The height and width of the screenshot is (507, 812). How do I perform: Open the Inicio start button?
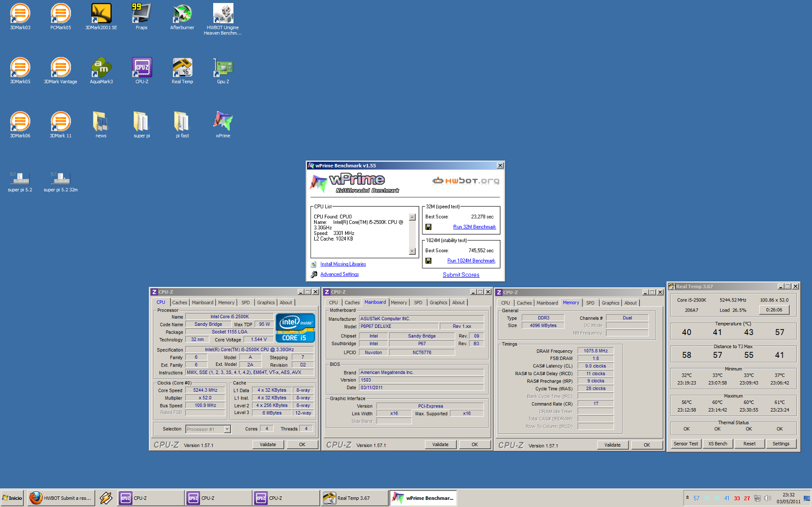click(13, 498)
